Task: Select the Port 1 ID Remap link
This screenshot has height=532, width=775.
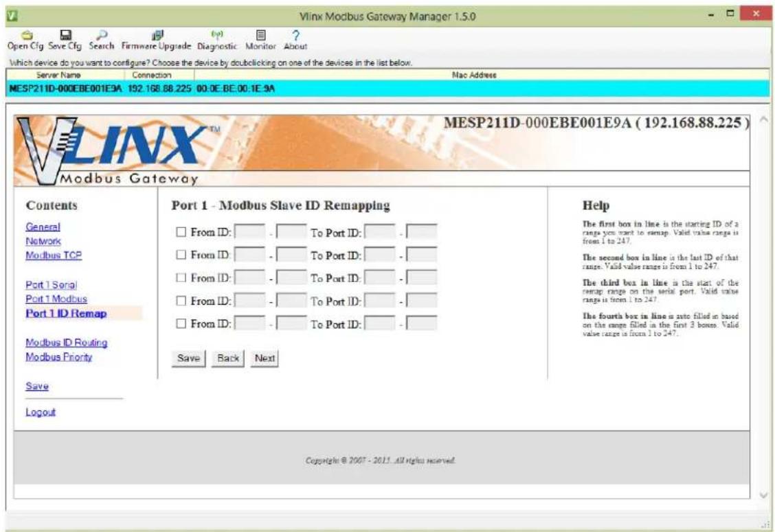Action: 66,313
